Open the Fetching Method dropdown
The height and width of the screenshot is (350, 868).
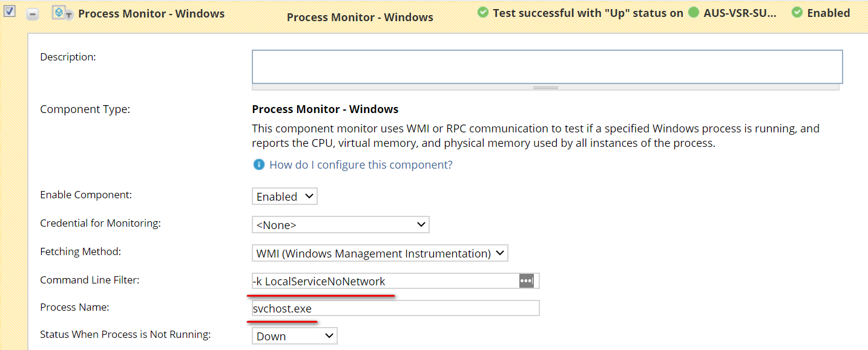(380, 253)
